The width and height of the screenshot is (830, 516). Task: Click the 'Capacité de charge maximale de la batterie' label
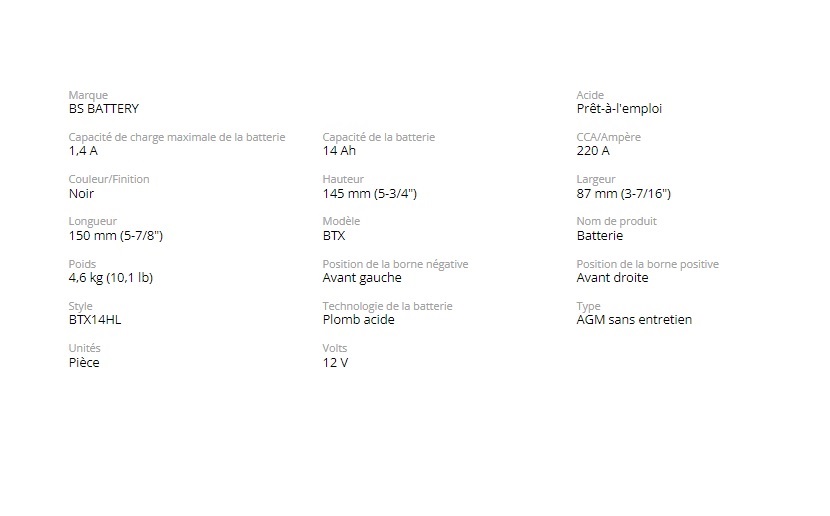(x=177, y=137)
